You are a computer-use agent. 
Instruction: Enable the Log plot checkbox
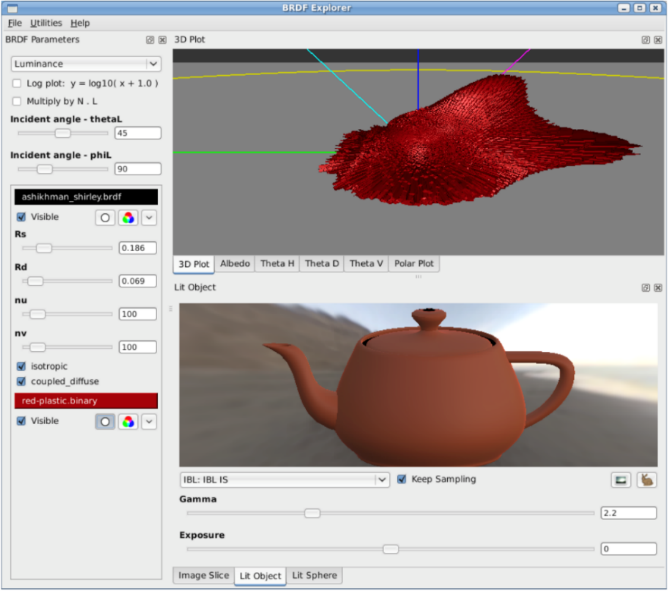click(17, 83)
